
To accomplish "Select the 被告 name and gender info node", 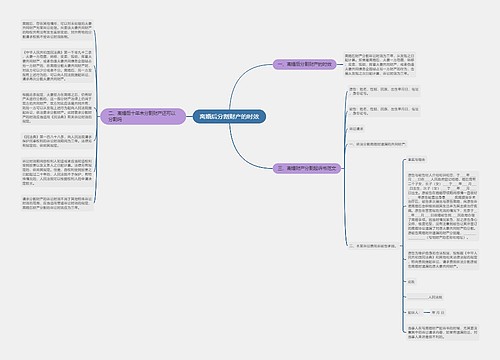I will 384,111.
